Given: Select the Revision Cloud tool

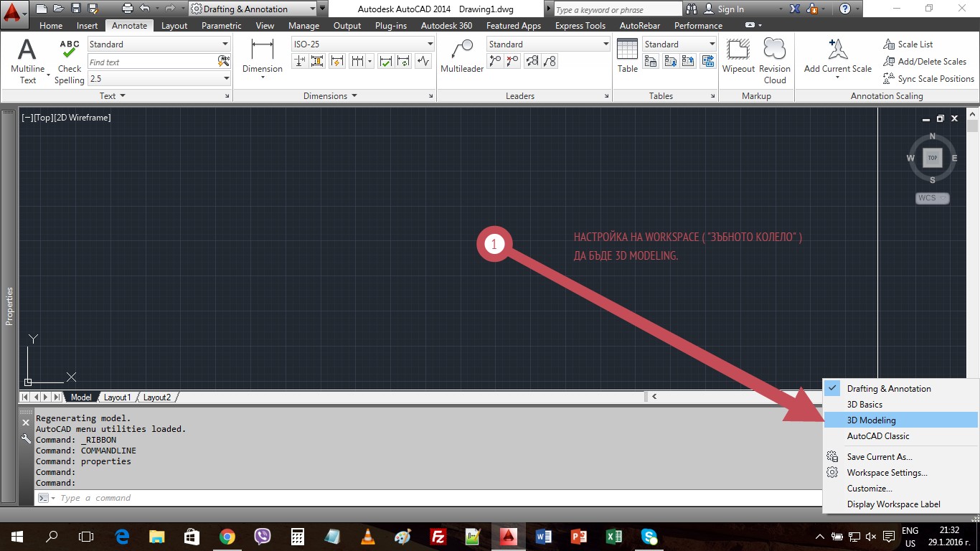Looking at the screenshot, I should (x=775, y=62).
